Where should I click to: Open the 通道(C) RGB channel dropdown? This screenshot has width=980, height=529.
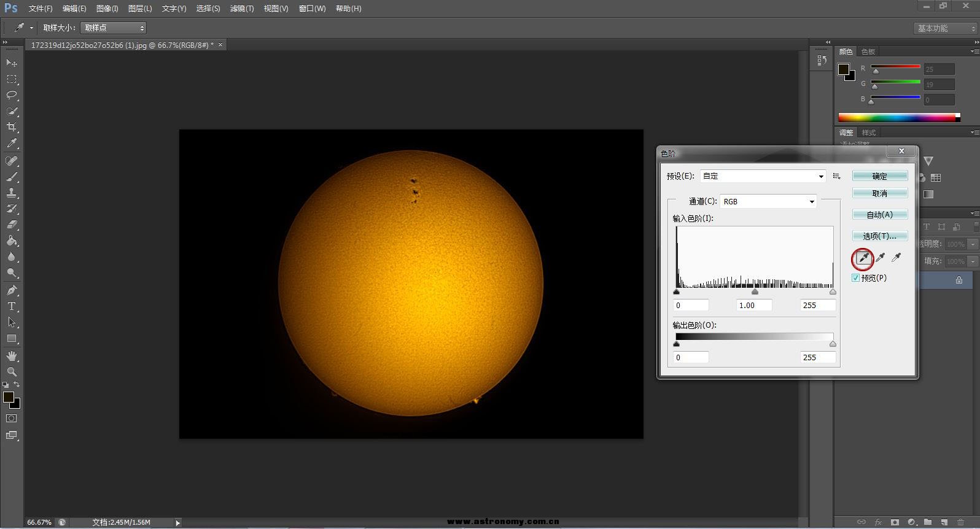pyautogui.click(x=769, y=201)
